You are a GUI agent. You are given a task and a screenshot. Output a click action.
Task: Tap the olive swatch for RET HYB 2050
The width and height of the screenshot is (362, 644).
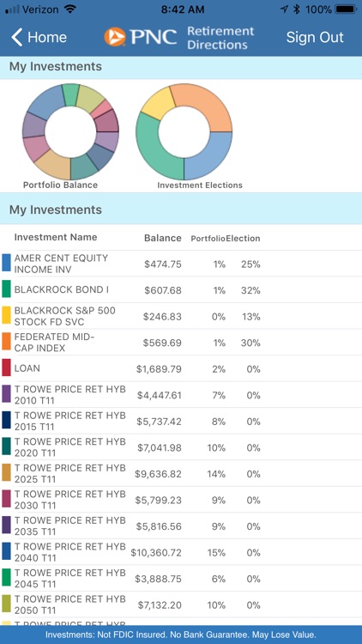(x=6, y=604)
